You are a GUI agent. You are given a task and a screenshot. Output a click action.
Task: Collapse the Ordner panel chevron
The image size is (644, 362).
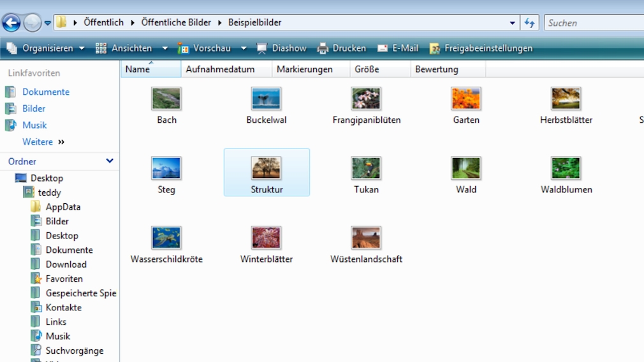pyautogui.click(x=110, y=161)
